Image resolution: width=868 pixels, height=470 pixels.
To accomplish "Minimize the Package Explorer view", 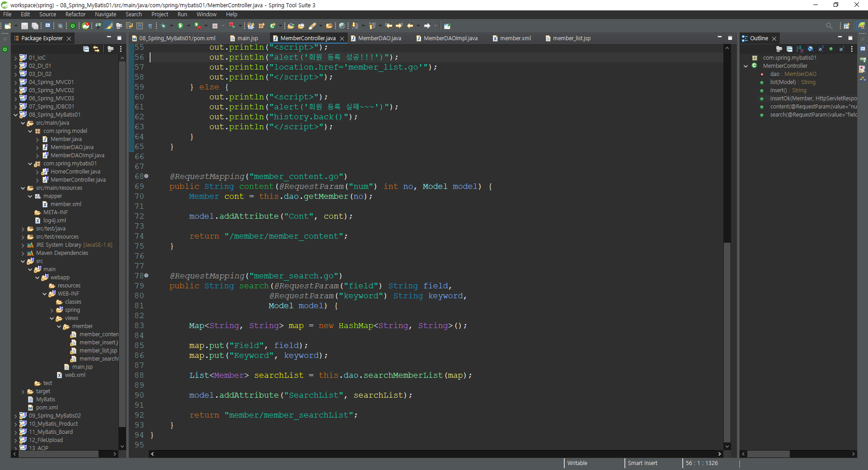I will (x=108, y=38).
